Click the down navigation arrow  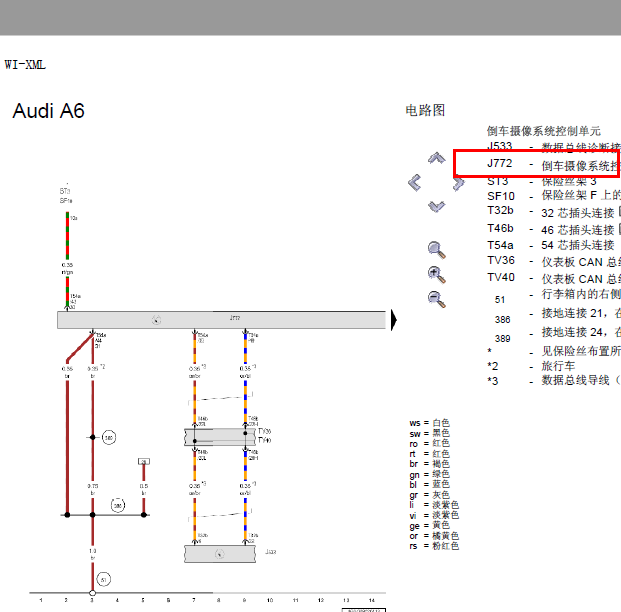tap(437, 206)
